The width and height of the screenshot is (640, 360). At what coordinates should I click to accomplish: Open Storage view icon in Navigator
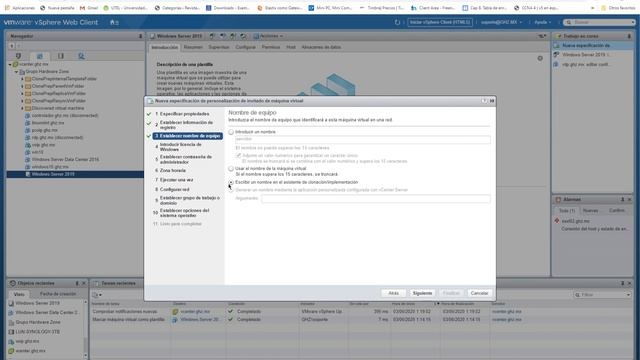[60, 56]
